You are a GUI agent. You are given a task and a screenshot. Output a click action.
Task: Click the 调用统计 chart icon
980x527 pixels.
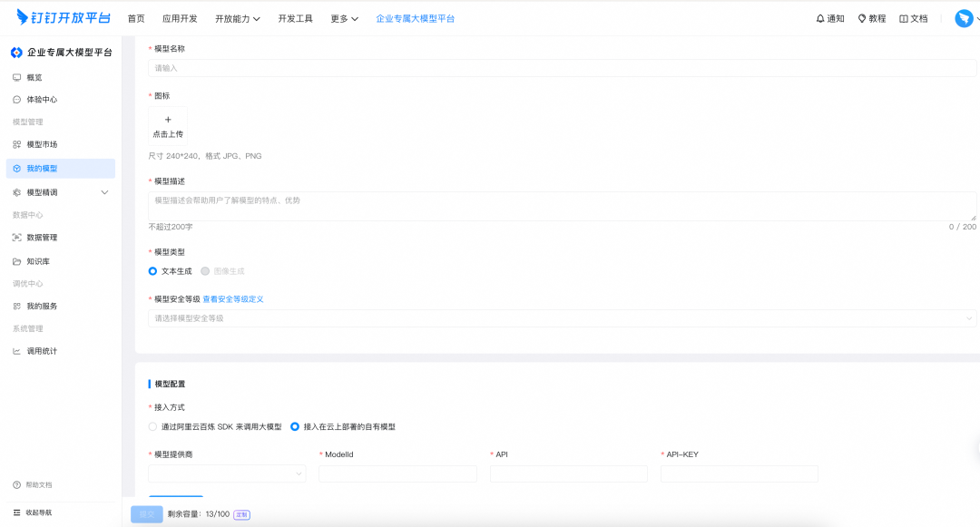click(16, 351)
